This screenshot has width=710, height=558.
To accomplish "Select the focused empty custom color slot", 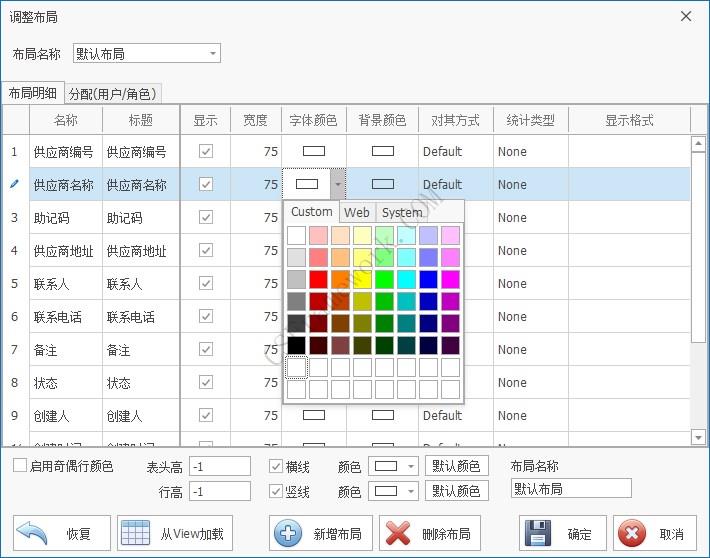I will click(297, 367).
